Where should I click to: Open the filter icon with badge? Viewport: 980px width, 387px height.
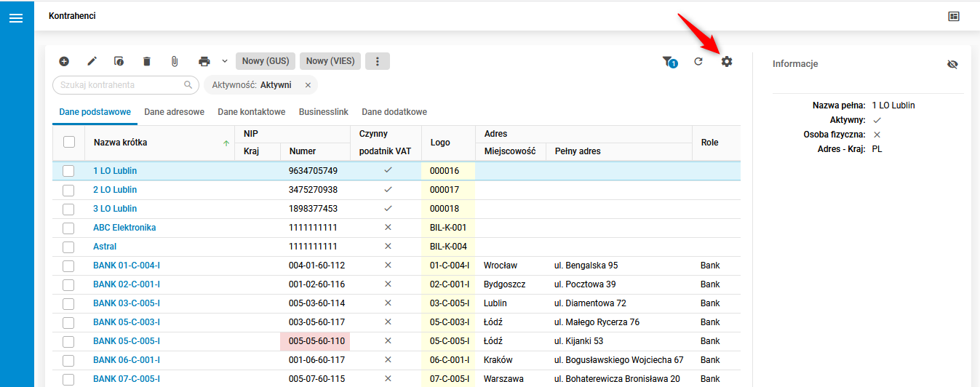[669, 63]
